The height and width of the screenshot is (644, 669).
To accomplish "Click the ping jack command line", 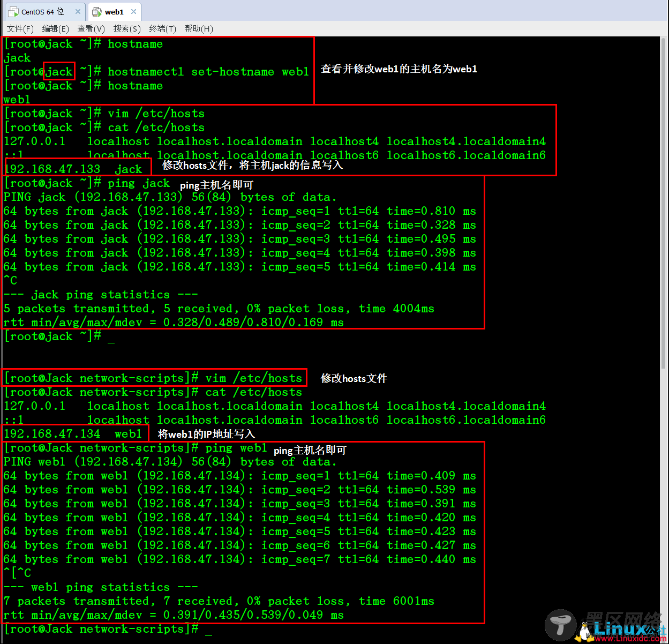I will point(87,183).
